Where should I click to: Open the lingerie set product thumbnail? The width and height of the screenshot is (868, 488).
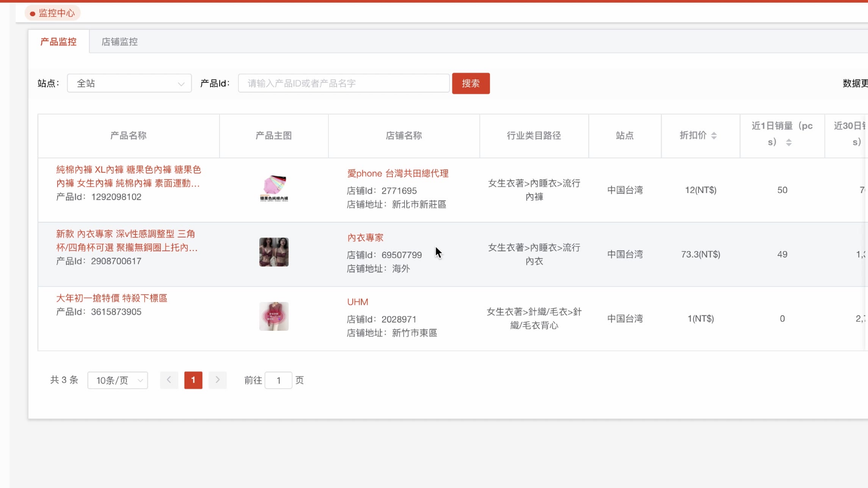click(274, 252)
